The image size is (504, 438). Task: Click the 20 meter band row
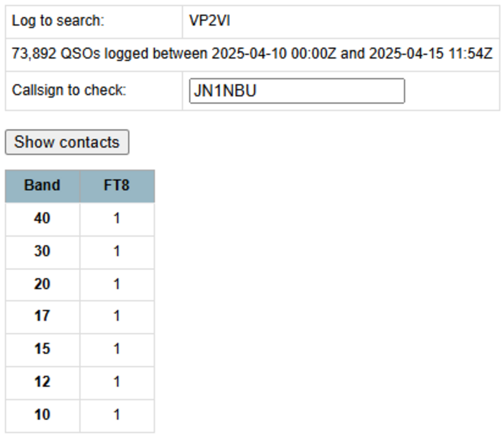42,284
